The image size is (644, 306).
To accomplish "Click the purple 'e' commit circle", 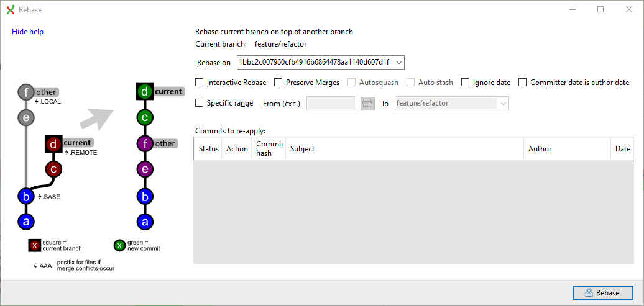I will [145, 169].
